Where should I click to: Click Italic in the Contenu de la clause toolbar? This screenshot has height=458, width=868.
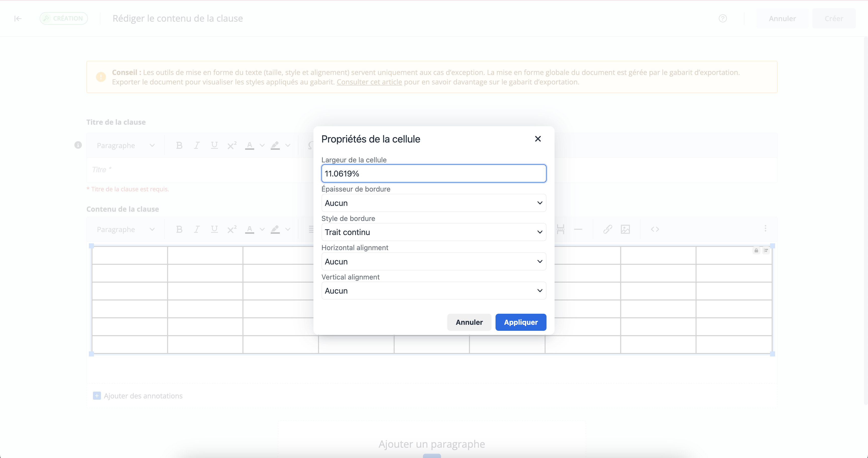point(196,229)
